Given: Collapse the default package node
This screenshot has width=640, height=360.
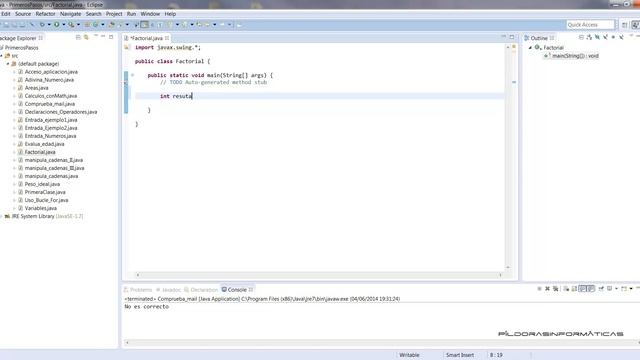Looking at the screenshot, I should 8,64.
